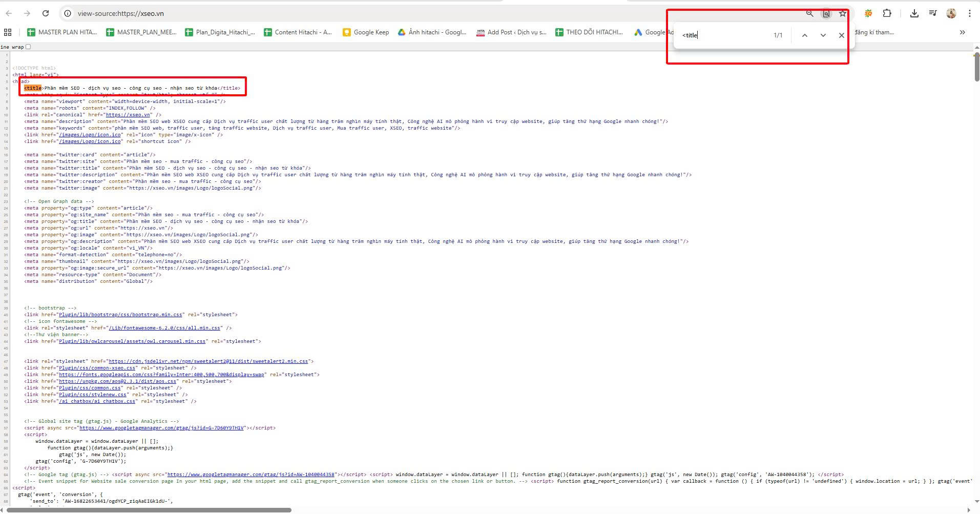Follow the sweetalert2.min.css CDN link
The width and height of the screenshot is (980, 514).
click(x=208, y=361)
